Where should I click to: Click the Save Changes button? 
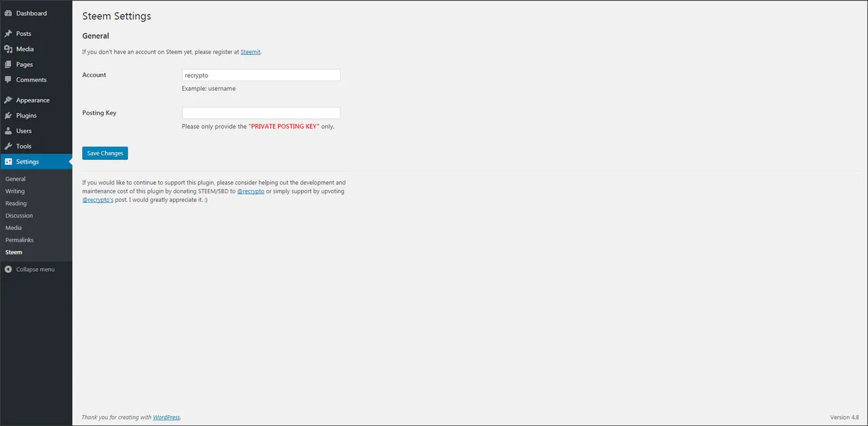(105, 153)
